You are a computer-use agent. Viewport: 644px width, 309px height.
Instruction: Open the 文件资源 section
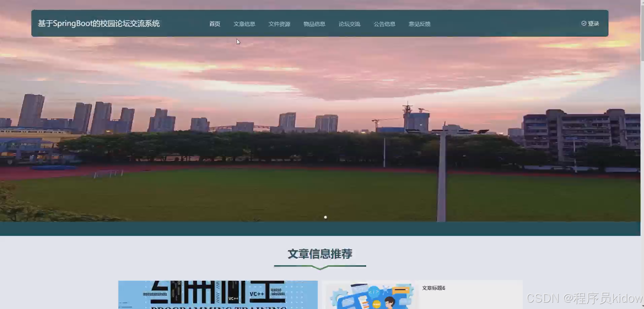(x=280, y=24)
